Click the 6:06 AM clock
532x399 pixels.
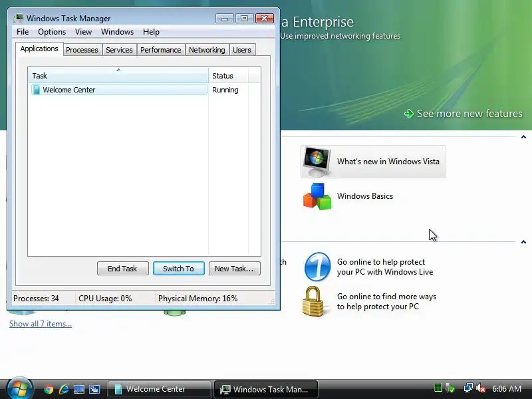507,388
